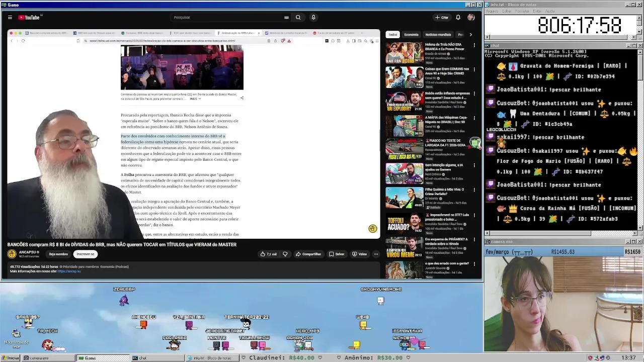This screenshot has width=644, height=362.
Task: Open the YouTube hamburger guide menu
Action: (10, 17)
